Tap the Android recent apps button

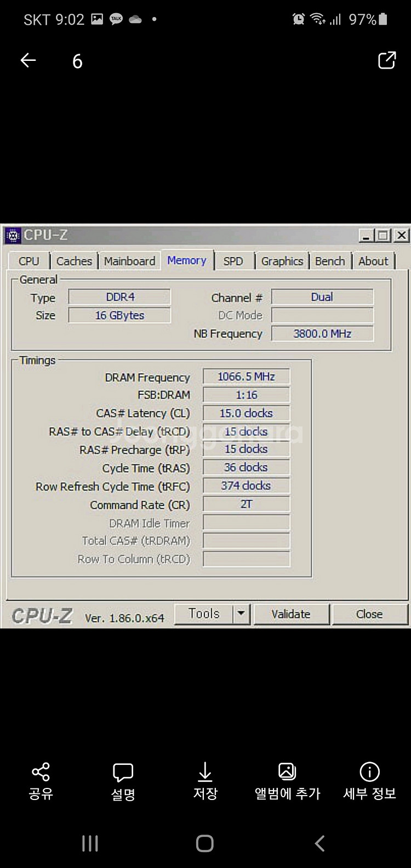click(x=90, y=843)
